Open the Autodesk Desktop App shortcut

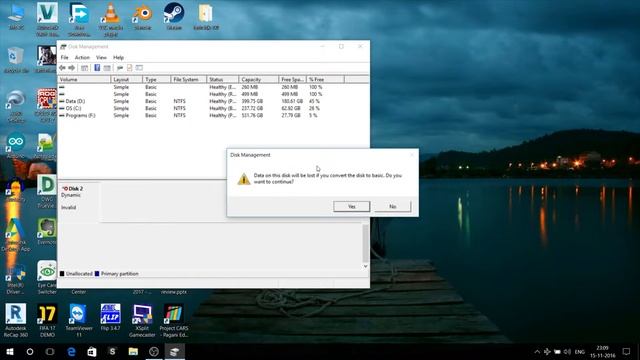coord(16,235)
